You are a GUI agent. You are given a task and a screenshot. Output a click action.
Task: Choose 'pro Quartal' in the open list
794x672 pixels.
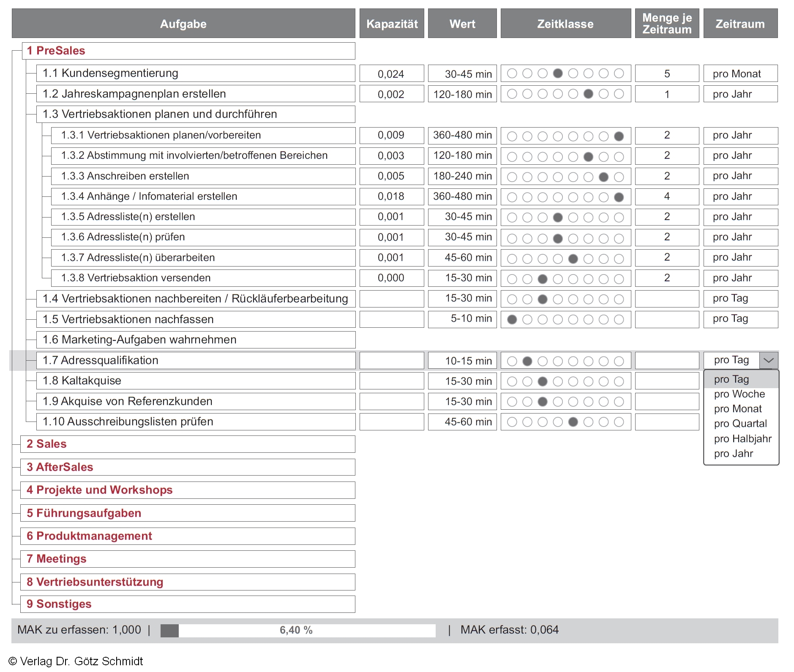tap(740, 424)
